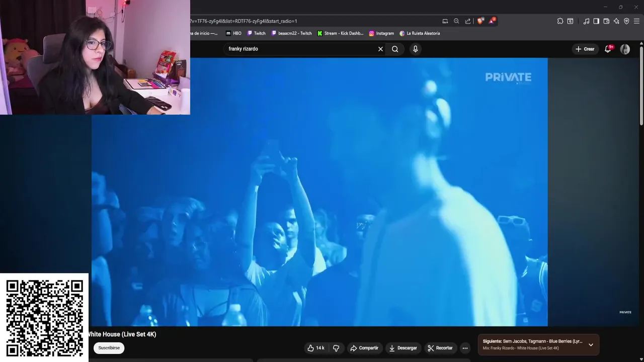Click Siguiente: Sem Jacobs Blue Berries text

coord(532,341)
